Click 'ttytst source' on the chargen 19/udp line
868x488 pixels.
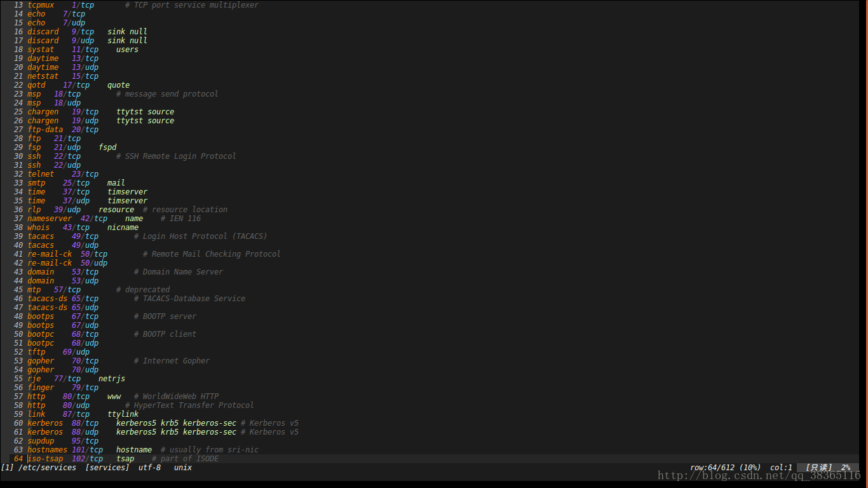[145, 121]
